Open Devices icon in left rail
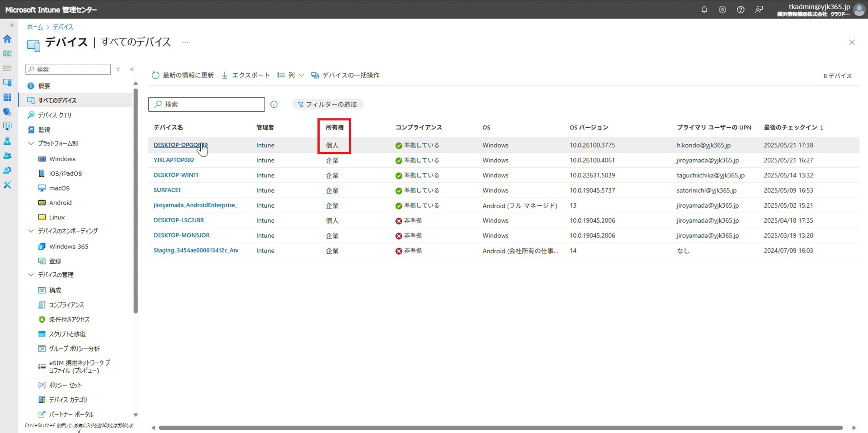Screen dimensions: 868x433 [x=7, y=83]
